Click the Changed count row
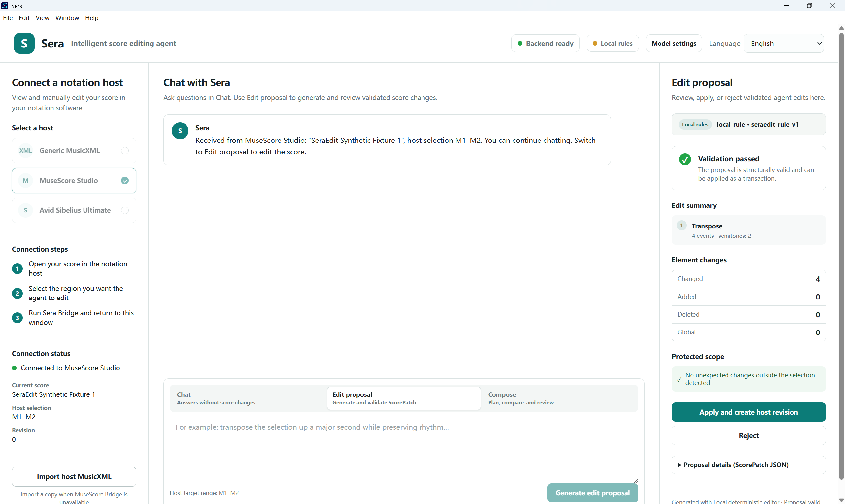 coord(749,279)
